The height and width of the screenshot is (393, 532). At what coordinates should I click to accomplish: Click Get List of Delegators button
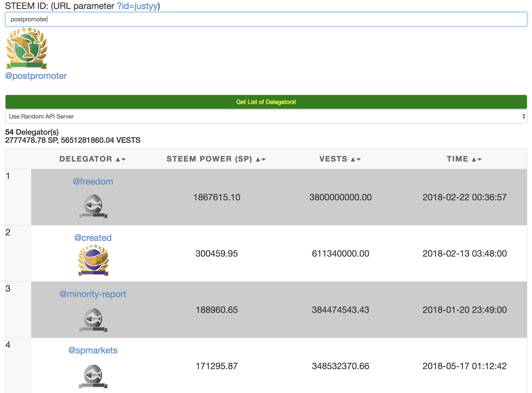(266, 102)
